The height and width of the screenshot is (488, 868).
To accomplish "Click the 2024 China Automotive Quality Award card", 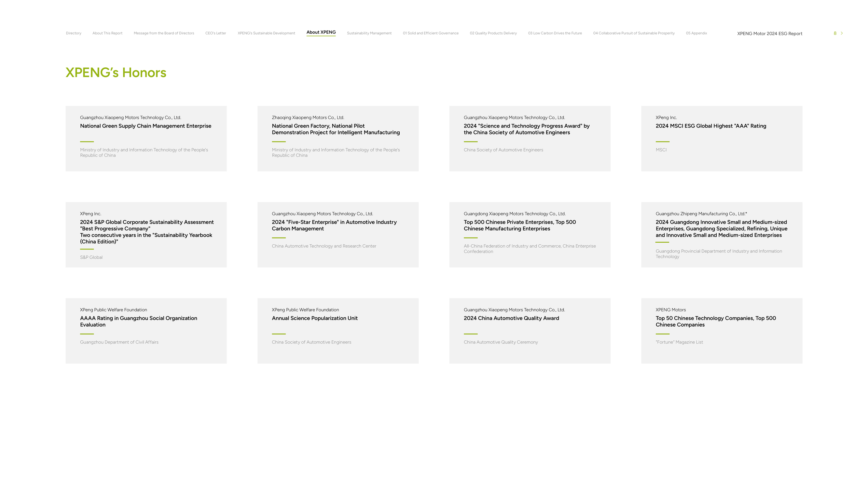I will click(x=530, y=331).
